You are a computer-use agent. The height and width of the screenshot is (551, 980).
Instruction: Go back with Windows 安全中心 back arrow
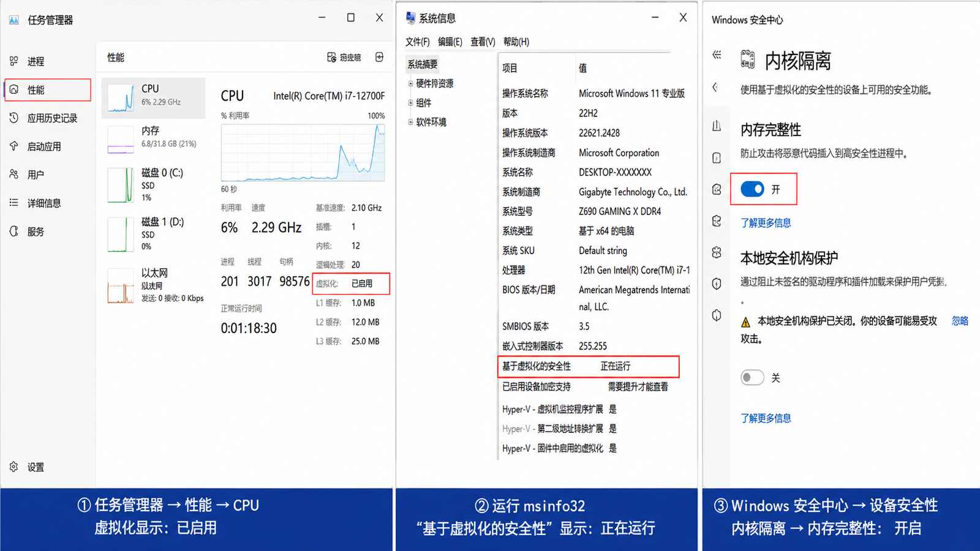click(715, 87)
